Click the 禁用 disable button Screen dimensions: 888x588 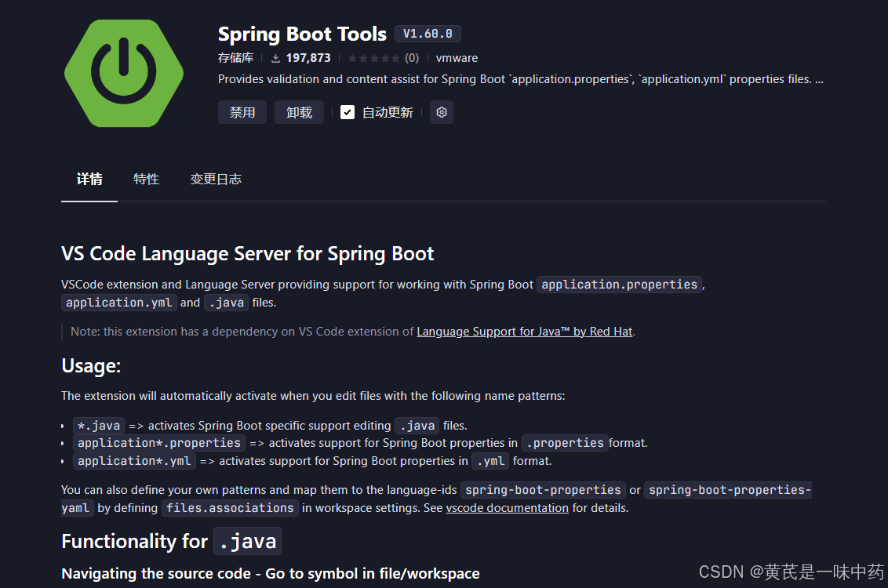[x=242, y=113]
